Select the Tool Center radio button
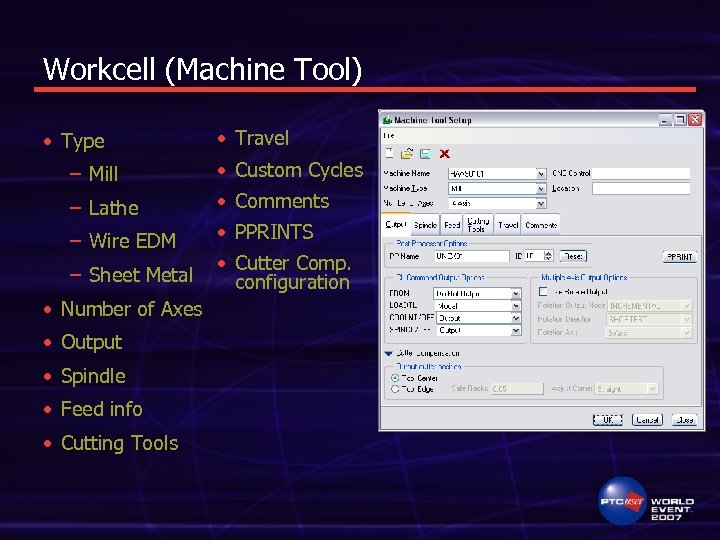Viewport: 720px width, 540px height. (x=395, y=378)
